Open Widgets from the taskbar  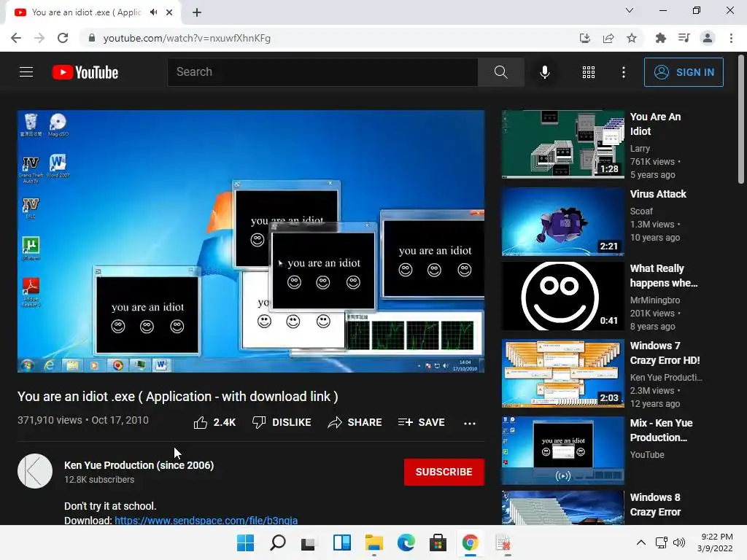(x=341, y=542)
